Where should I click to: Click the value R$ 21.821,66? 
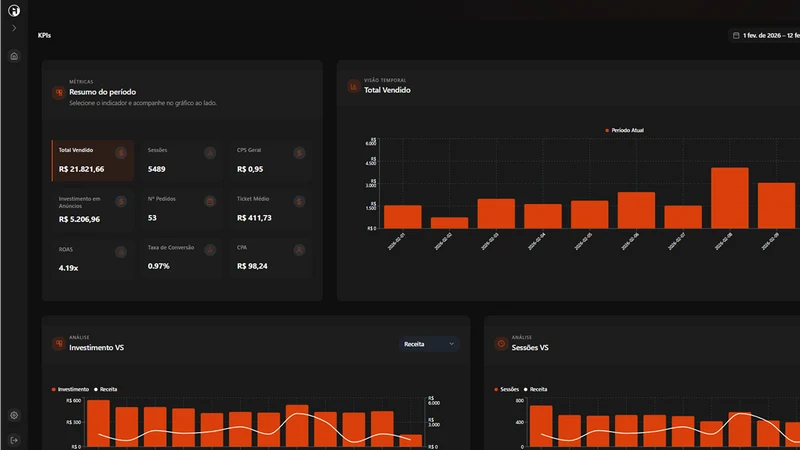[82, 169]
